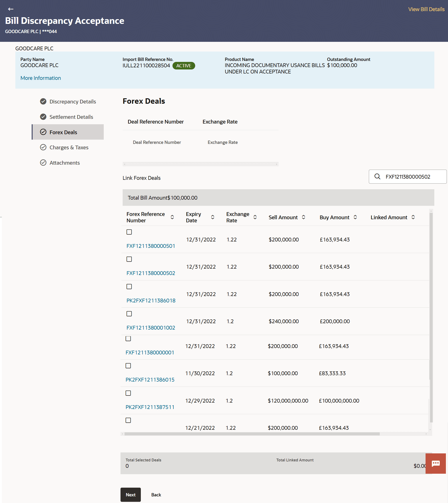Click the Attachments step check icon
Image resolution: width=448 pixels, height=503 pixels.
point(43,163)
